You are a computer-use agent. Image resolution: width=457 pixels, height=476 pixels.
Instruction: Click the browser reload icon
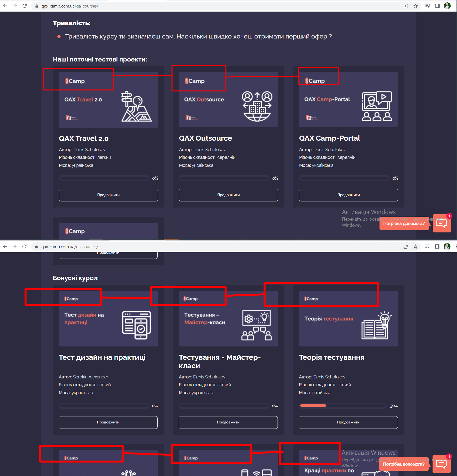point(24,6)
